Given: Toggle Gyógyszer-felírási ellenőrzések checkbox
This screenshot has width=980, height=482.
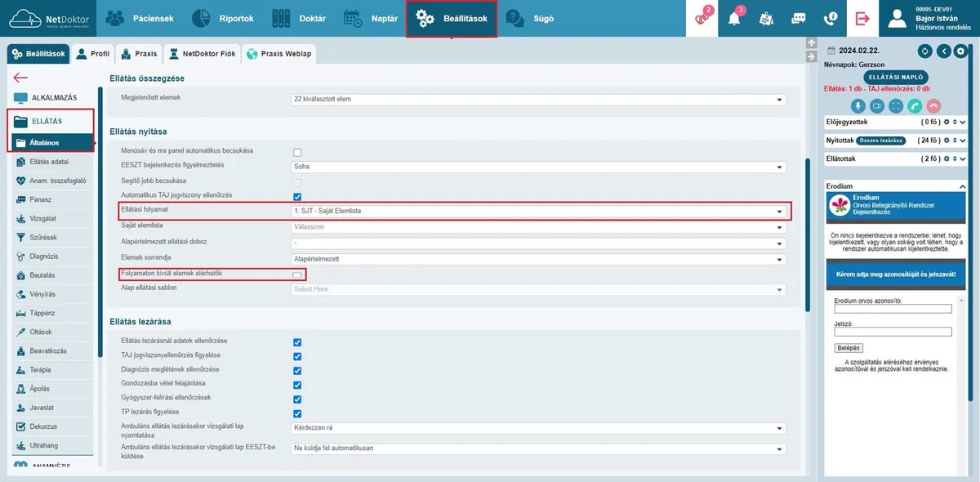Looking at the screenshot, I should click(297, 399).
